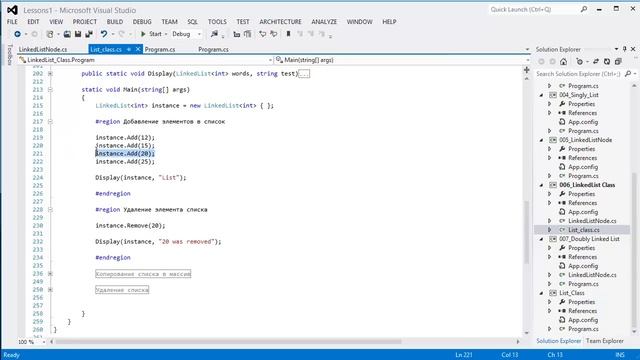Open the 100 % zoom dropdown
Image resolution: width=640 pixels, height=360 pixels.
[44, 342]
